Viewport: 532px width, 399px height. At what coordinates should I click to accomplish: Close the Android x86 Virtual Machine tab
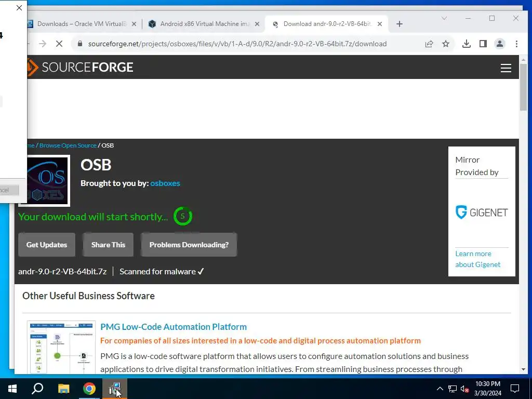tap(257, 24)
